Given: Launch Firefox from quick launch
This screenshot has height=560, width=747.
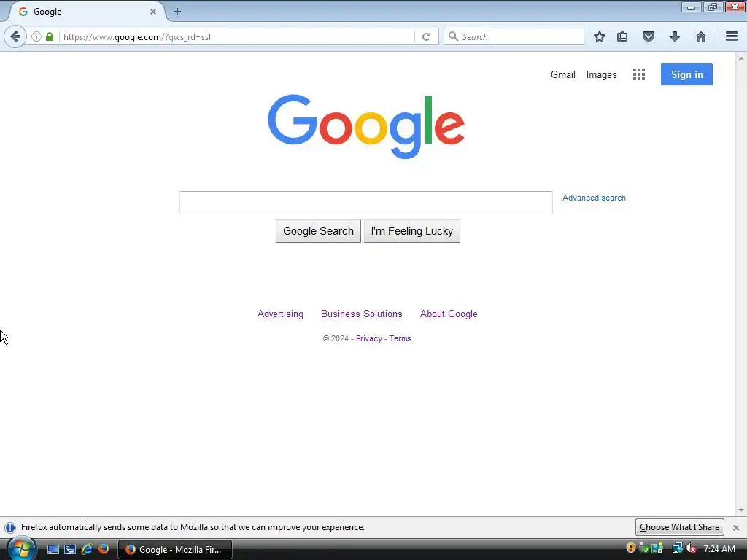Looking at the screenshot, I should coord(104,549).
